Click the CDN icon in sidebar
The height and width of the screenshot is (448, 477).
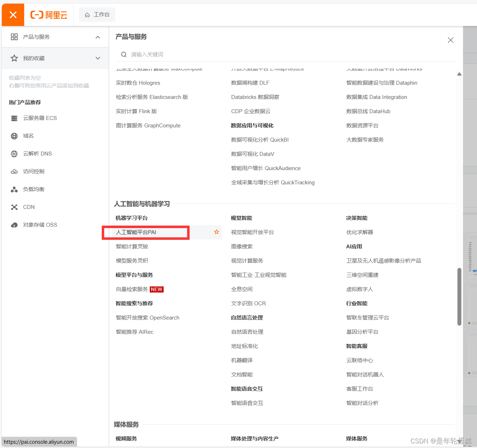(14, 207)
